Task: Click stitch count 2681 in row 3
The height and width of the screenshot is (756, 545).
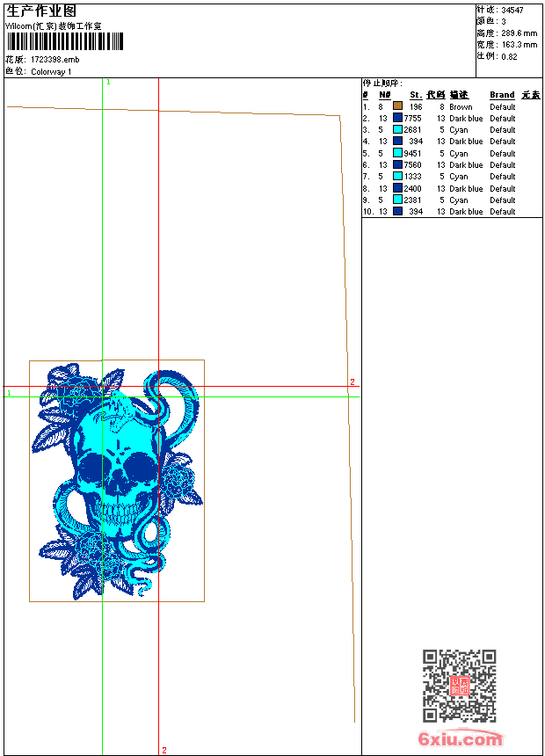Action: pos(413,130)
